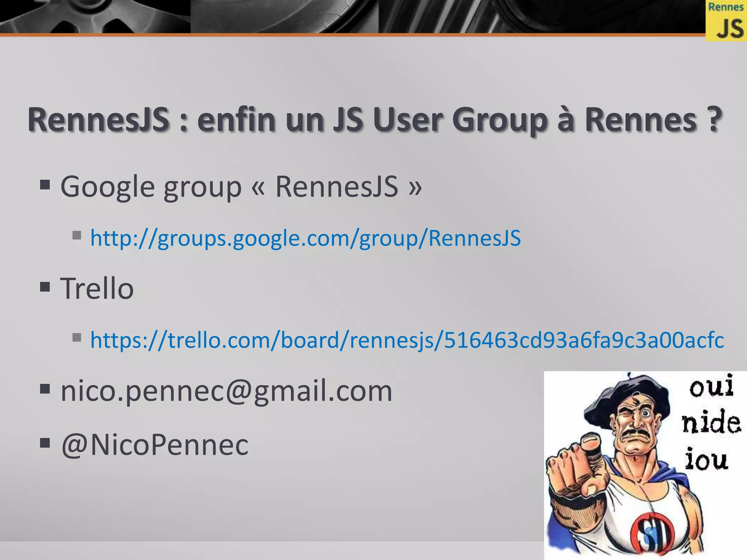The height and width of the screenshot is (560, 747).
Task: Click the Trello bullet text
Action: coord(97,288)
